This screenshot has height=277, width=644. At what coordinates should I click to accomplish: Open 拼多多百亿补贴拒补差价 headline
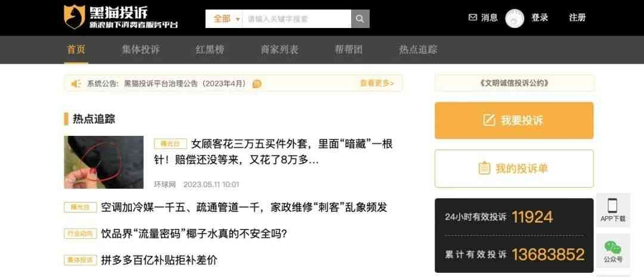pos(159,260)
